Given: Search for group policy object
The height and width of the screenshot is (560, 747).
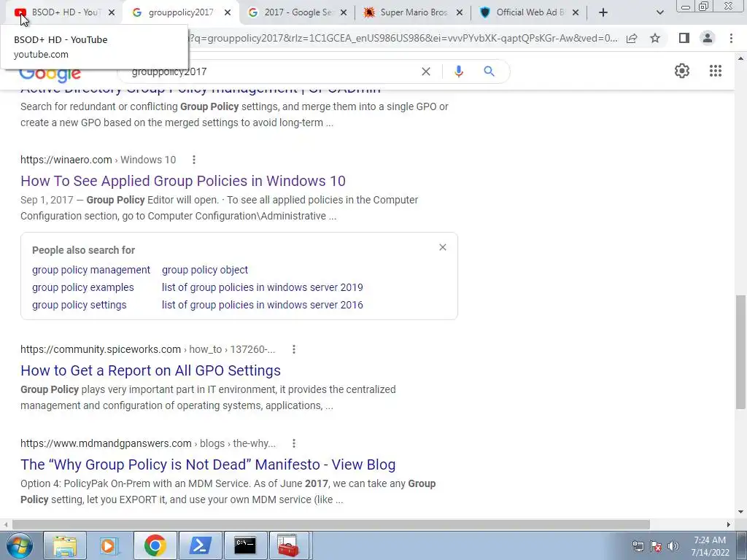Looking at the screenshot, I should click(x=205, y=270).
